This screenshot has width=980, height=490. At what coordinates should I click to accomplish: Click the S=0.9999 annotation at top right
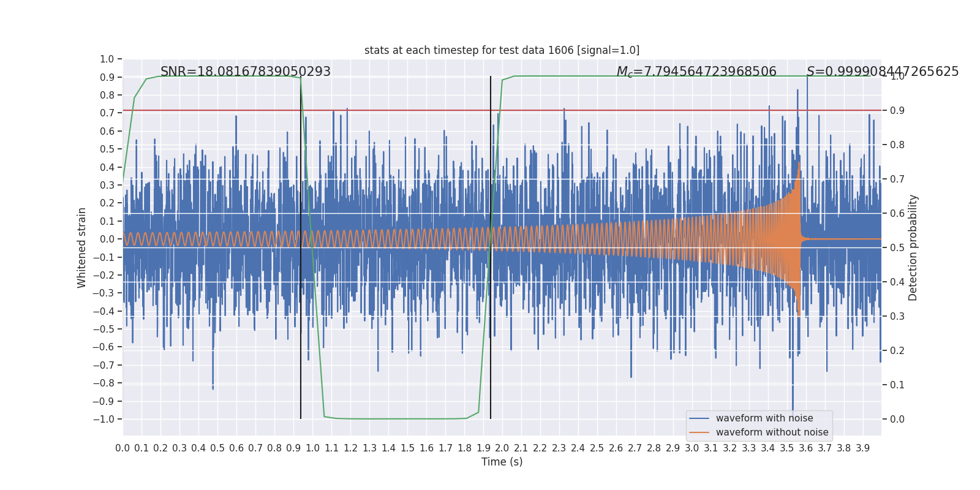pos(882,72)
